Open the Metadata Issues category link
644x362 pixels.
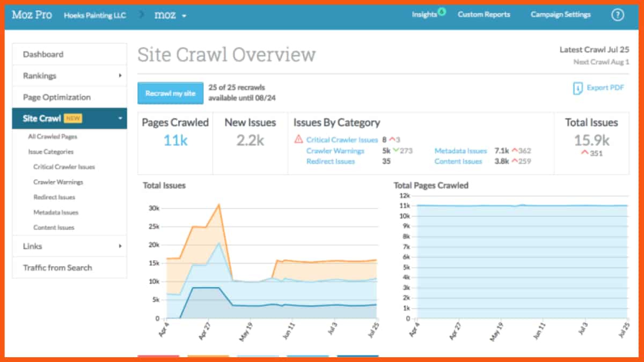(460, 151)
